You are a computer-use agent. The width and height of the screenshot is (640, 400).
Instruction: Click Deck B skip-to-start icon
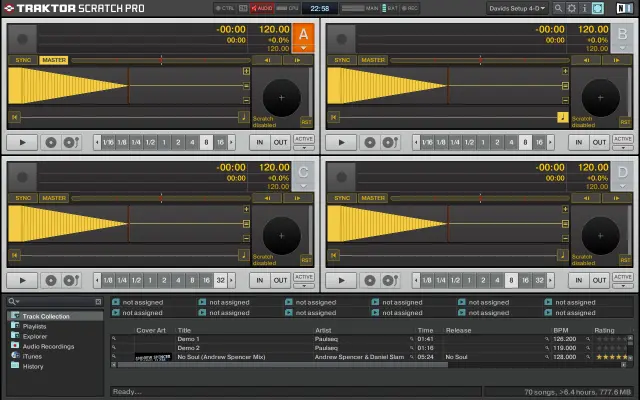click(x=333, y=117)
